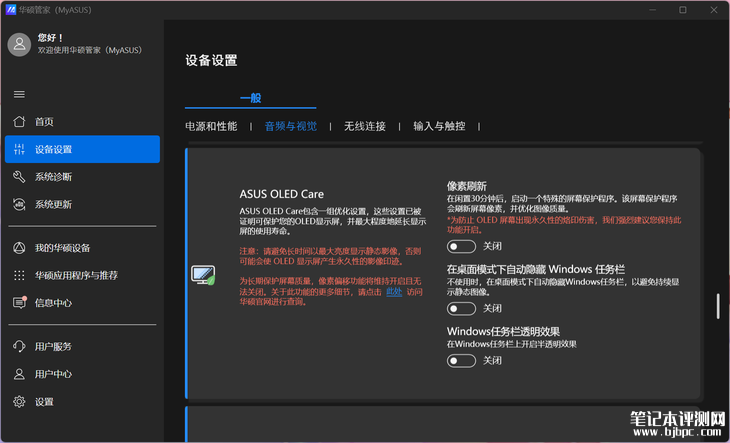Viewport: 730px width, 443px height.
Task: Open 华硕应用程序与推荐 in the sidebar
Action: click(82, 275)
